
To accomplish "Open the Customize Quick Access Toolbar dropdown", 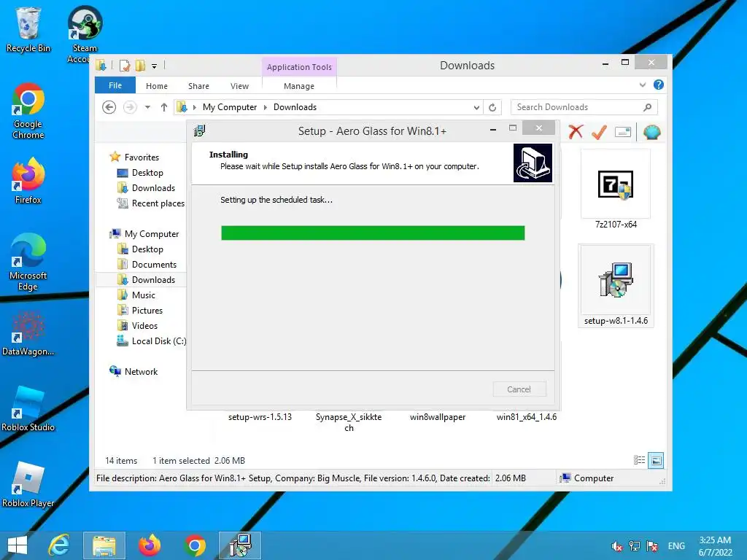I will click(154, 66).
